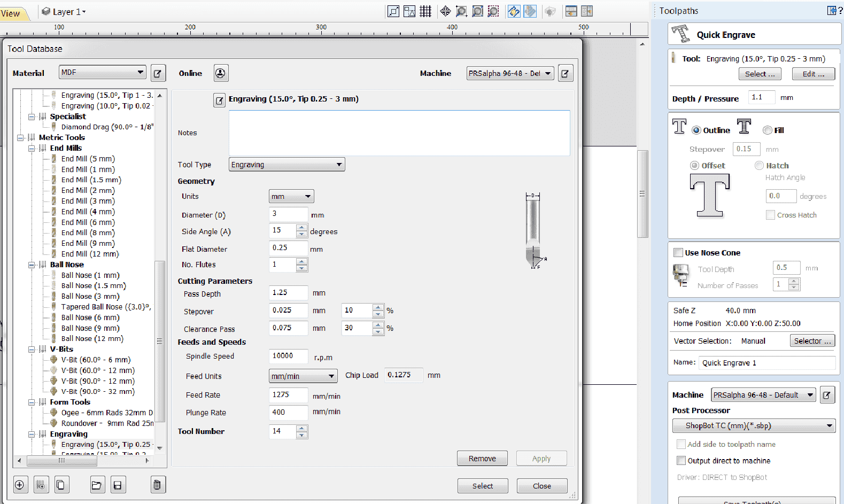Click the Select button in Tool Database
844x504 pixels.
tap(483, 486)
